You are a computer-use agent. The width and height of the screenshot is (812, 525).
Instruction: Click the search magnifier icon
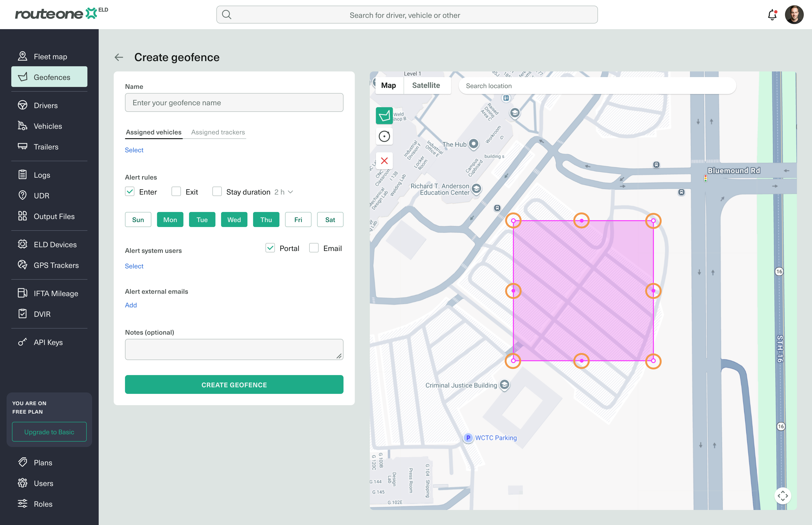226,15
